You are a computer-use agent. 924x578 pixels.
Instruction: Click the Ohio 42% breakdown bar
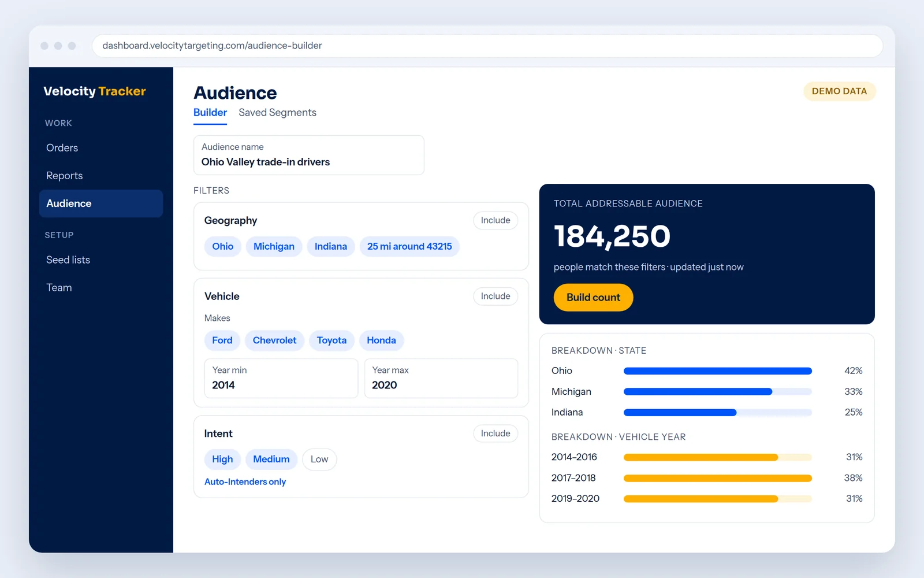718,371
